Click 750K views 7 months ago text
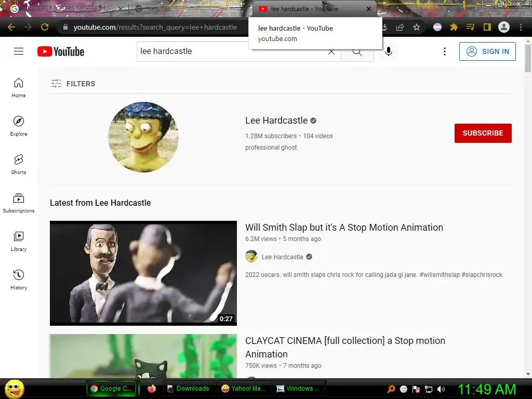This screenshot has height=399, width=532. click(283, 365)
